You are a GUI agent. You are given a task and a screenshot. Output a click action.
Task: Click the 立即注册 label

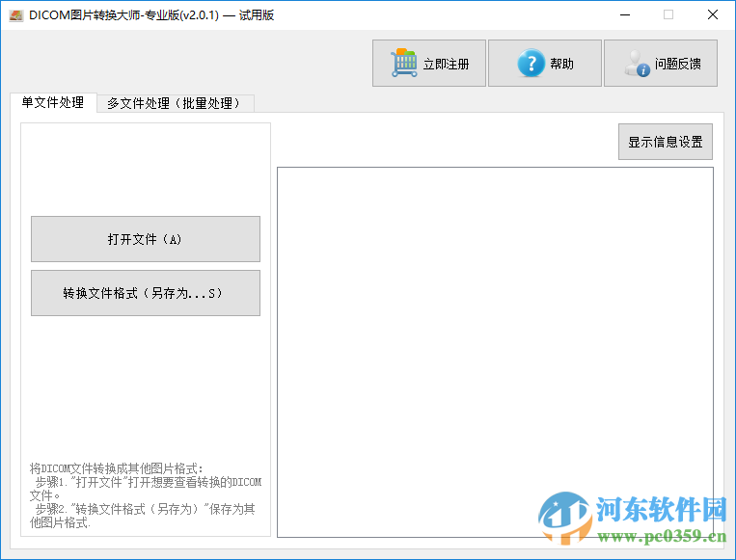click(447, 64)
